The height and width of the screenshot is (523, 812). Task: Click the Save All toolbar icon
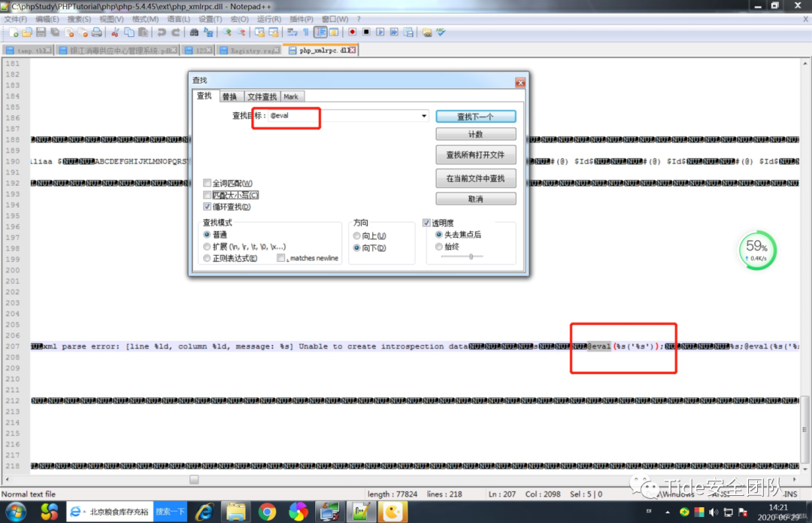click(x=54, y=32)
